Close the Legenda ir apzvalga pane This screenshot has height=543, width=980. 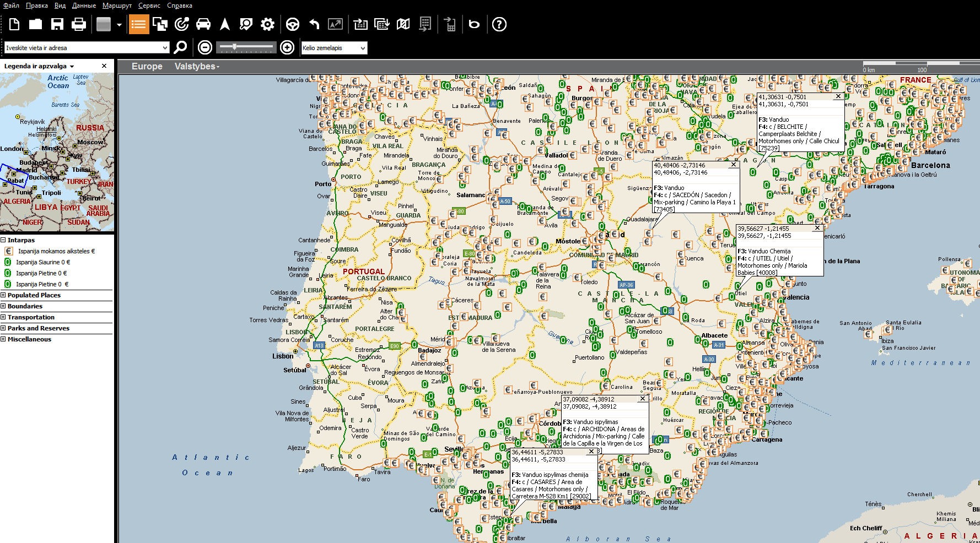pos(104,66)
